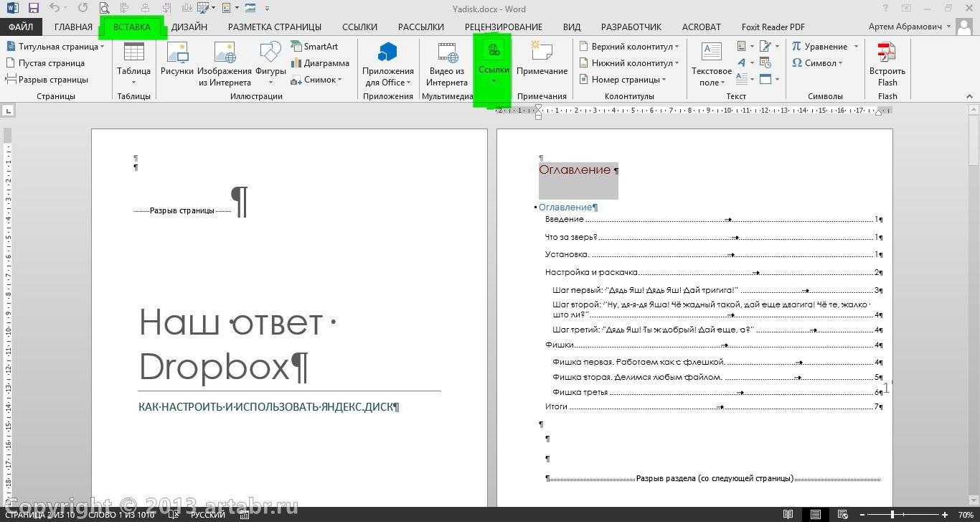Click the tab selector at ruler corner
Viewport: 980px width, 522px height.
pos(9,111)
